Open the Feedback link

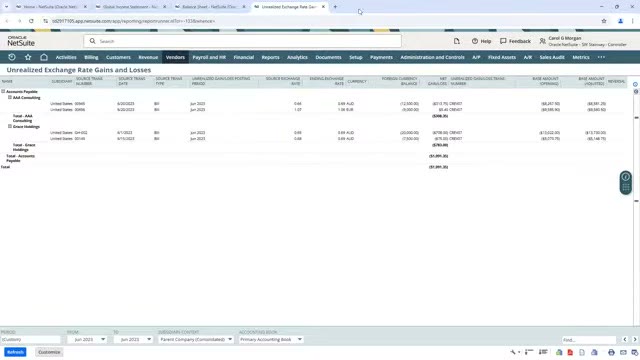pos(515,41)
